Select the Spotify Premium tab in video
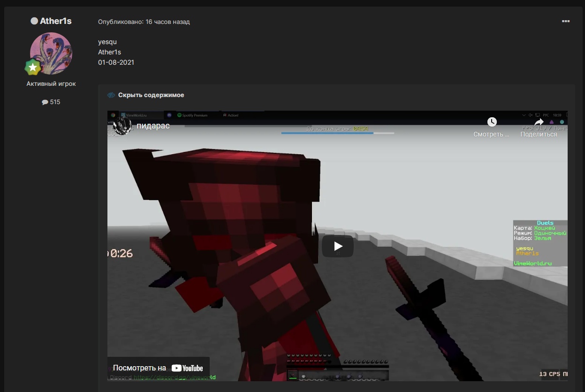This screenshot has height=392, width=585. point(194,115)
